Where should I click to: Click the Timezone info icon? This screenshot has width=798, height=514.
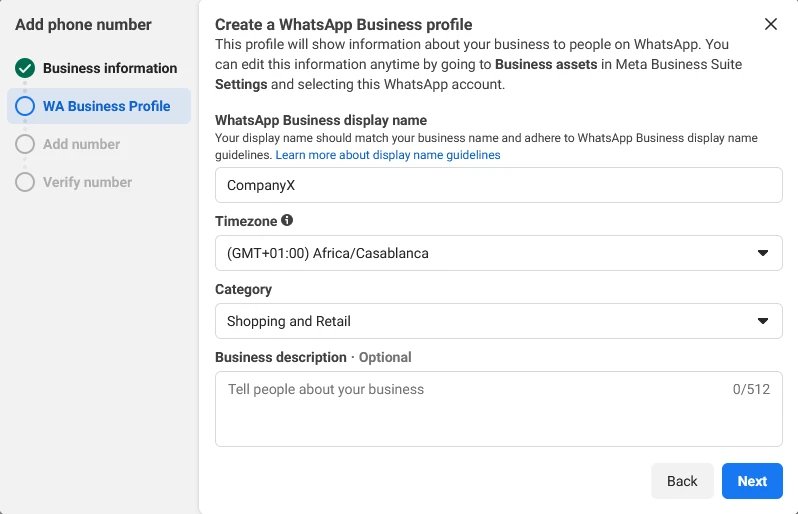(x=287, y=220)
